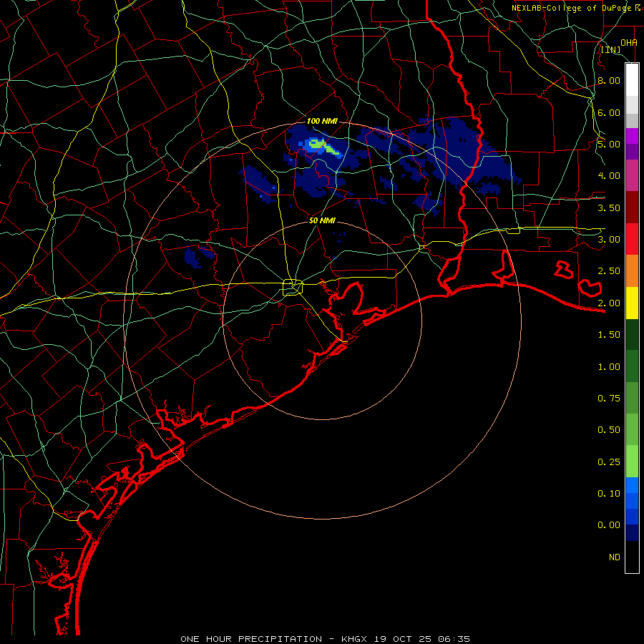Image resolution: width=644 pixels, height=644 pixels.
Task: Select the 8.00 legend value
Action: tap(609, 80)
